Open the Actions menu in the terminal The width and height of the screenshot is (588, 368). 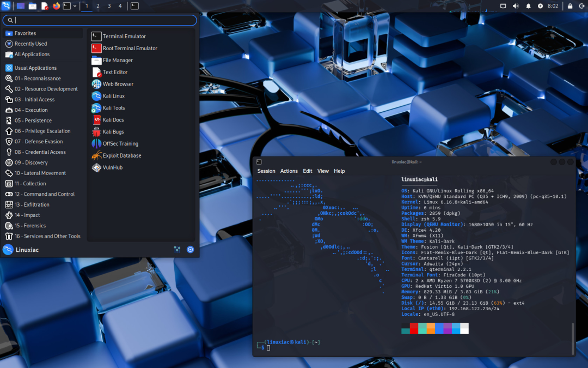(289, 171)
